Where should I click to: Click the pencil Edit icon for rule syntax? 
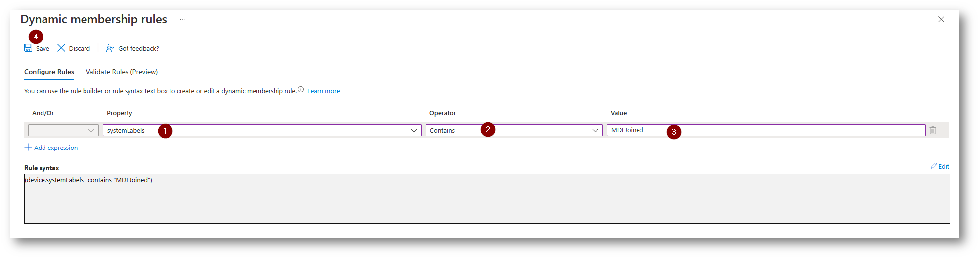(x=934, y=166)
